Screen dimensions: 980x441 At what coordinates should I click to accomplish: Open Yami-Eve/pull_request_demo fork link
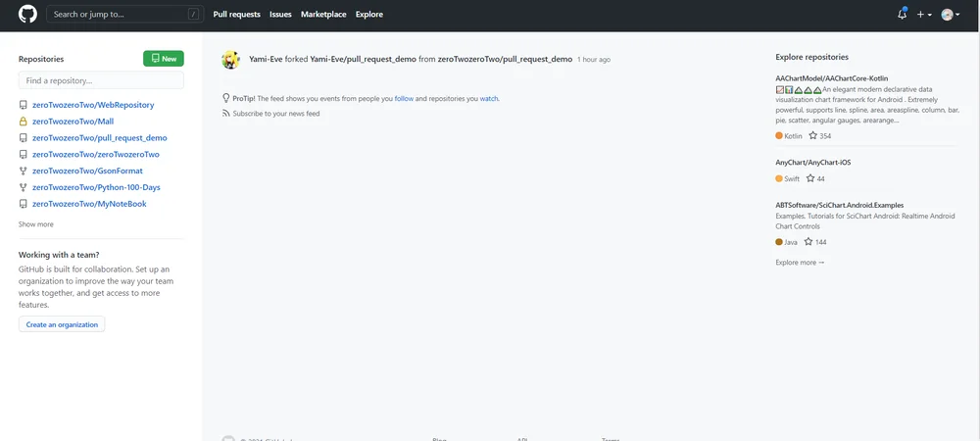pyautogui.click(x=364, y=60)
